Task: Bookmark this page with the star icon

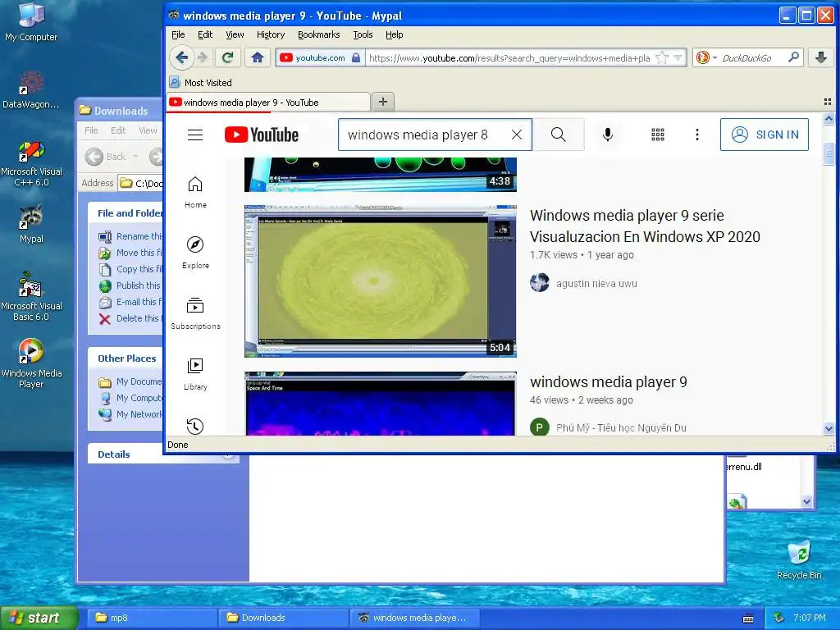Action: pos(662,57)
